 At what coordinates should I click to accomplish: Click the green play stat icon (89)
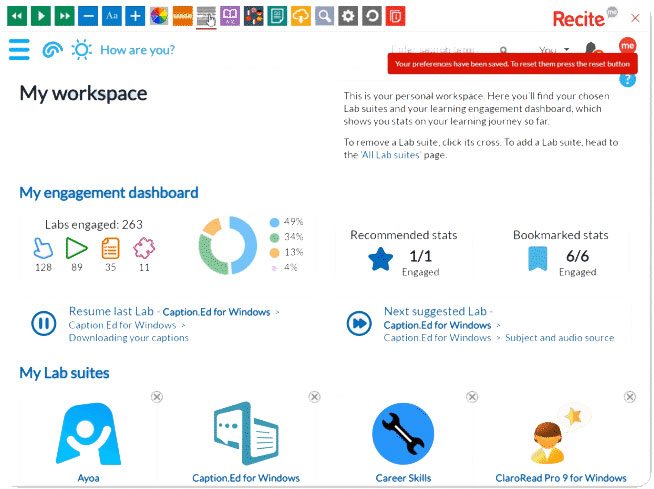(77, 248)
